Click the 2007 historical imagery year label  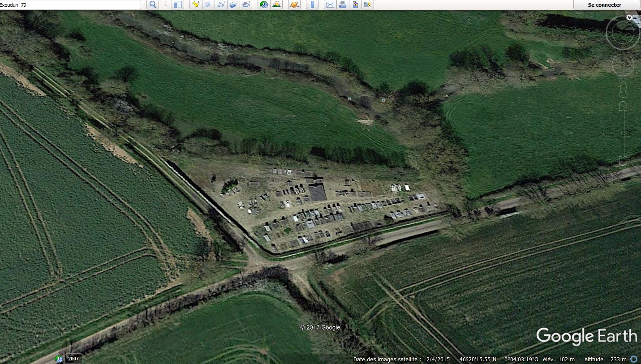pos(73,359)
